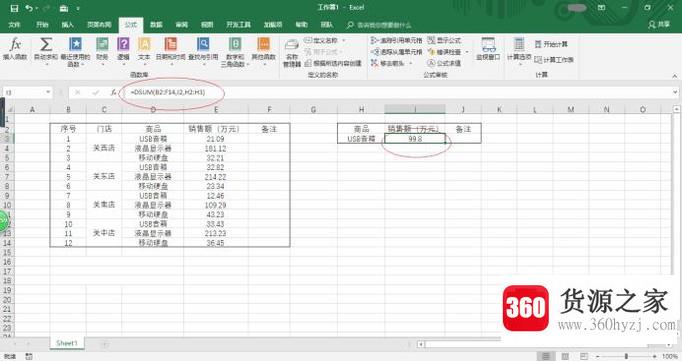Switch to the Developer (开发工具) tab
Viewport: 682px width, 361px height.
(x=238, y=25)
